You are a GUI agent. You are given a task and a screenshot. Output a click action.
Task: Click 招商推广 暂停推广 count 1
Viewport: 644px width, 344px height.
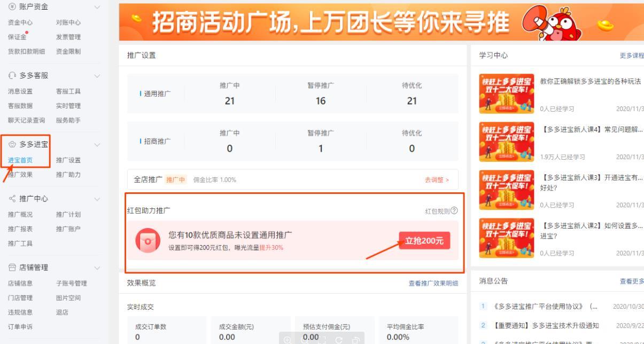[321, 149]
